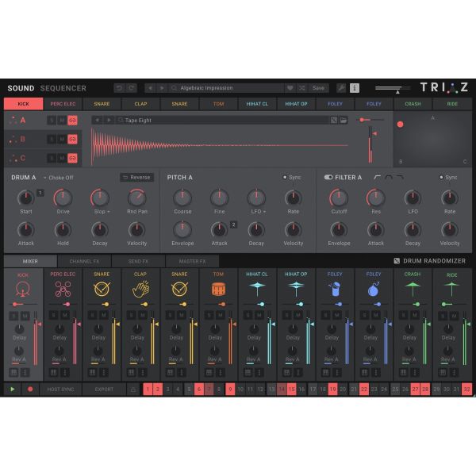
Task: Click the Hihat CL cymbal icon in mixer
Action: click(x=257, y=289)
